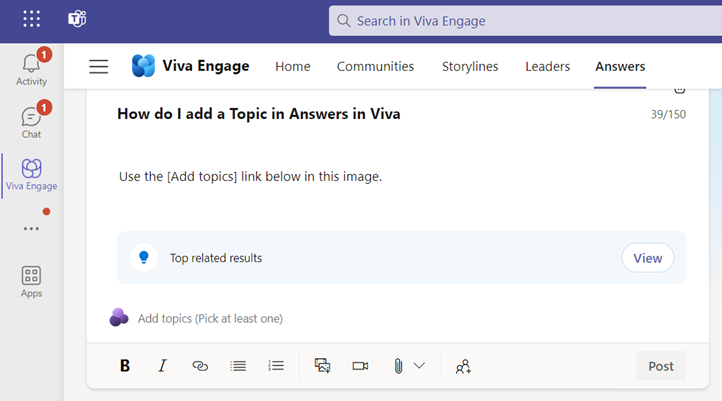
Task: Insert an image into the question
Action: pyautogui.click(x=322, y=366)
